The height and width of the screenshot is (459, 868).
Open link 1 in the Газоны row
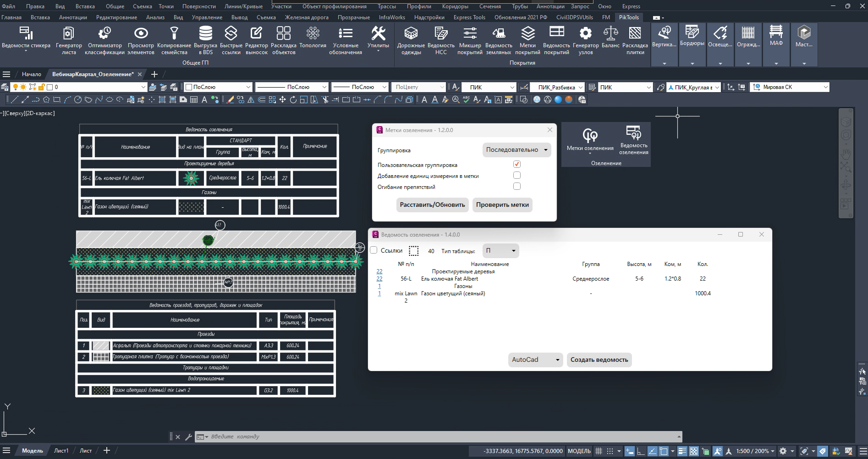click(x=379, y=286)
